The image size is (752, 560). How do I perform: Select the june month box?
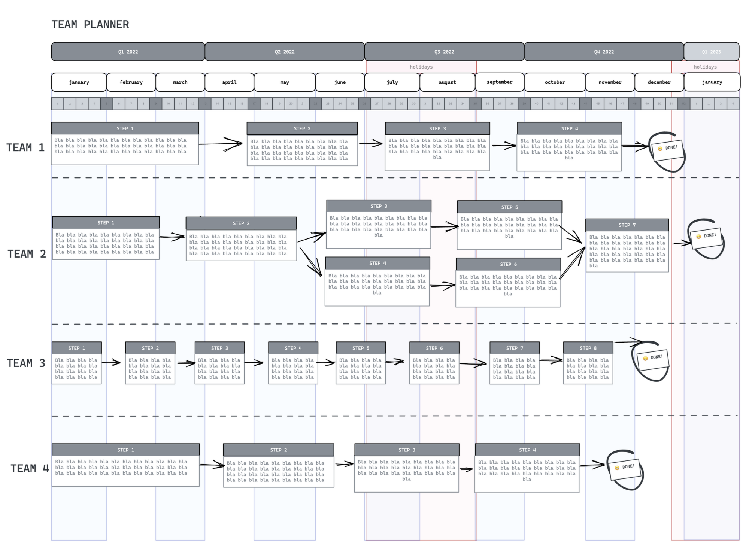click(x=340, y=82)
